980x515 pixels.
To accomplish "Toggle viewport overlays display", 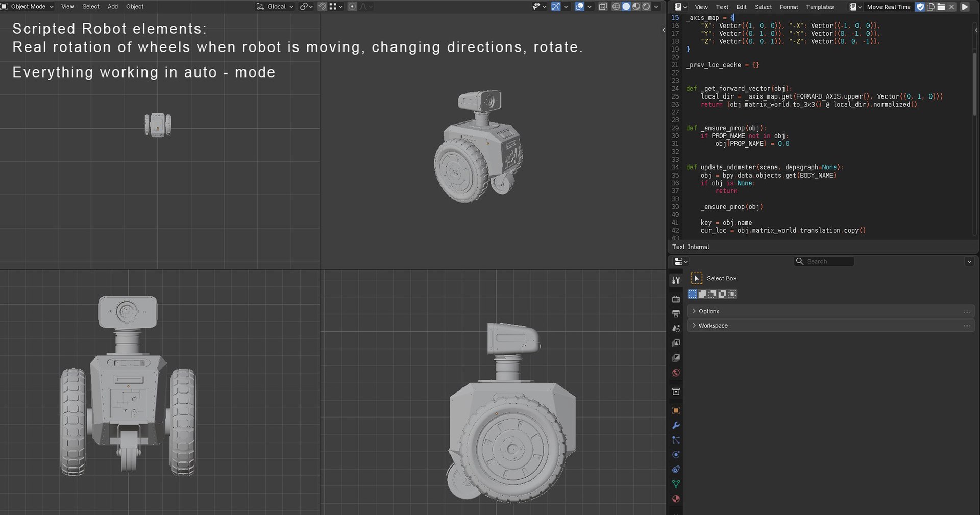I will (579, 7).
